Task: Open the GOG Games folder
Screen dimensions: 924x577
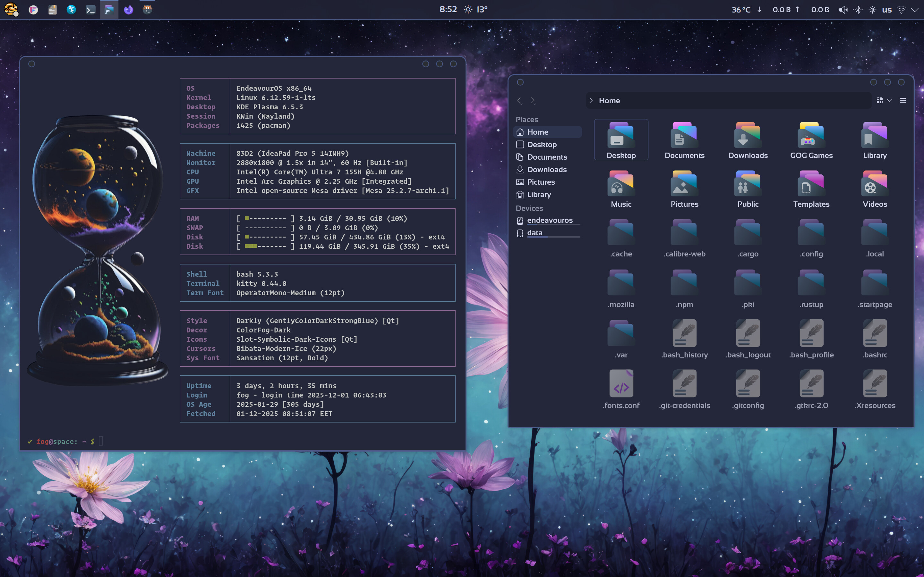Action: [x=811, y=140]
